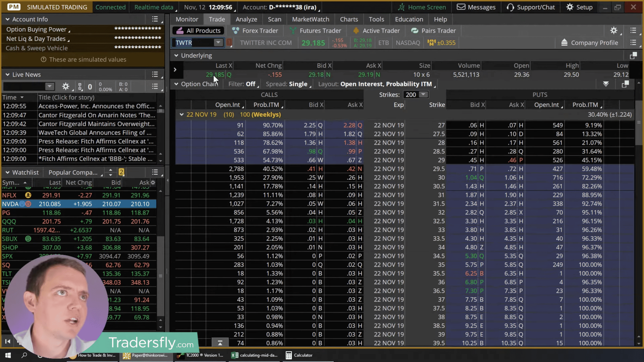Open Support/Chat
Screen dimensions: 644x362
(x=531, y=7)
